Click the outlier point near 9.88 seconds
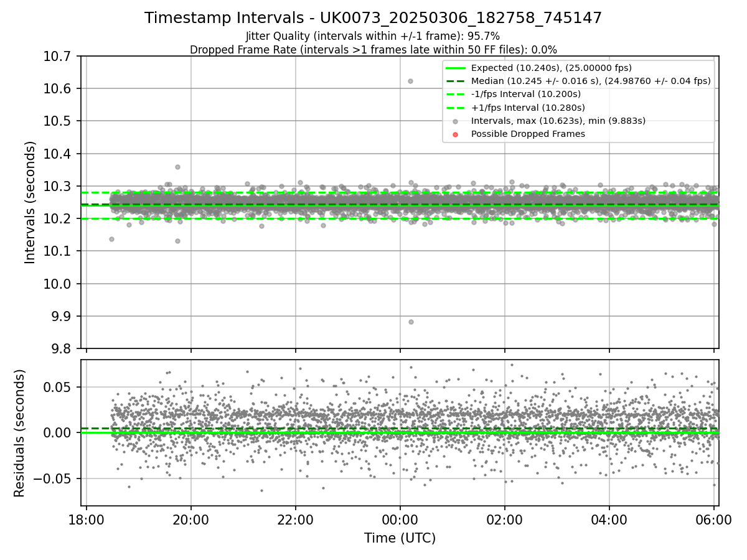 (x=411, y=322)
